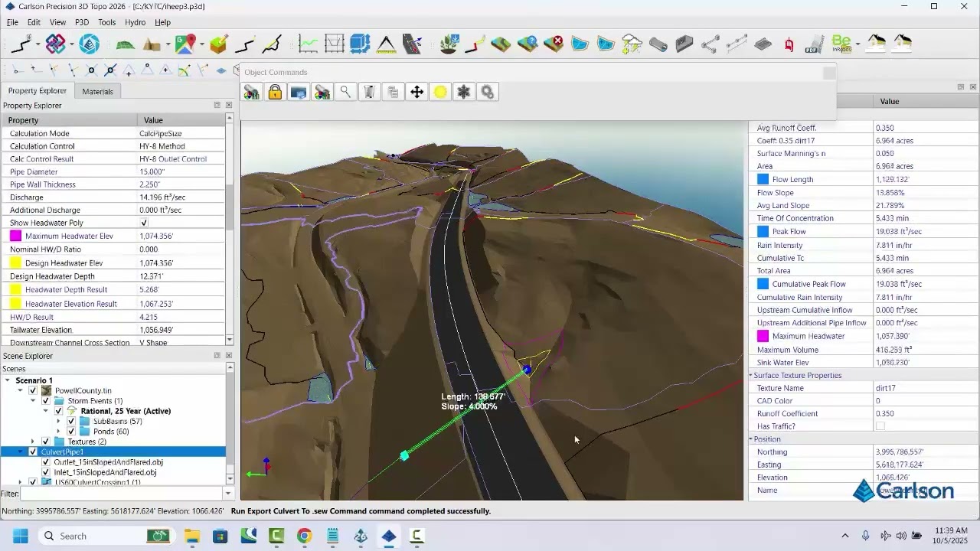This screenshot has height=551, width=980.
Task: Click the magenta Maximum Headwater Elev color swatch
Action: [15, 236]
